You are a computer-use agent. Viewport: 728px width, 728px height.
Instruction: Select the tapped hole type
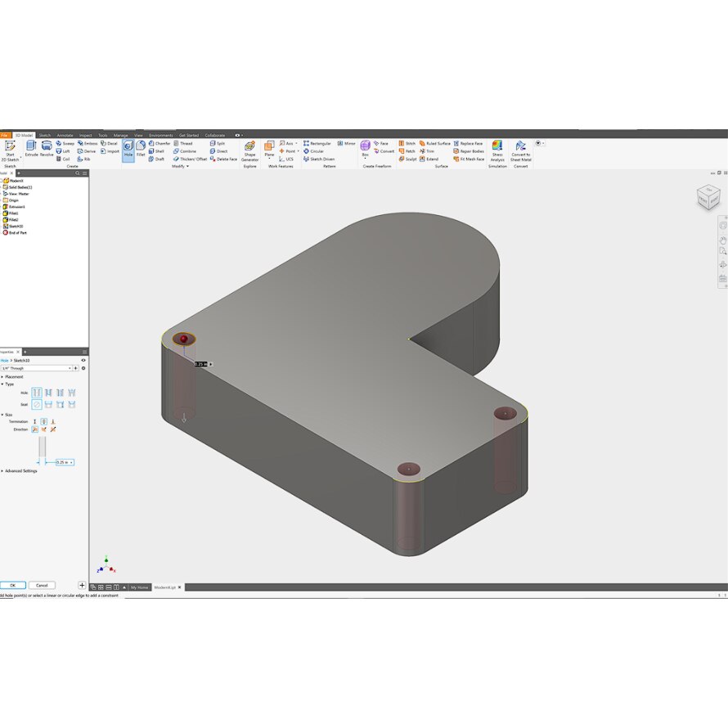tap(60, 393)
